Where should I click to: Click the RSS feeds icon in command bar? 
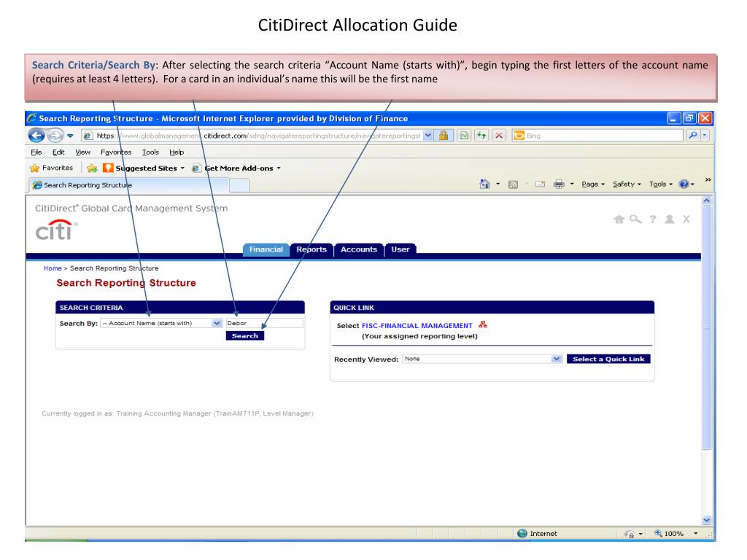[x=513, y=184]
